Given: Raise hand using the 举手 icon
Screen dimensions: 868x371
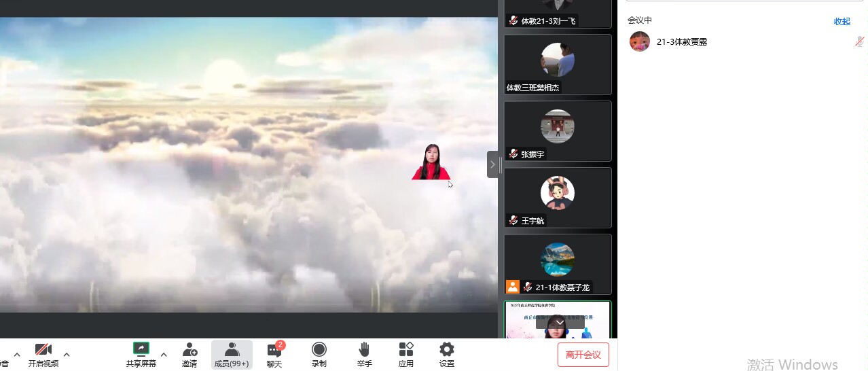Looking at the screenshot, I should tap(364, 355).
